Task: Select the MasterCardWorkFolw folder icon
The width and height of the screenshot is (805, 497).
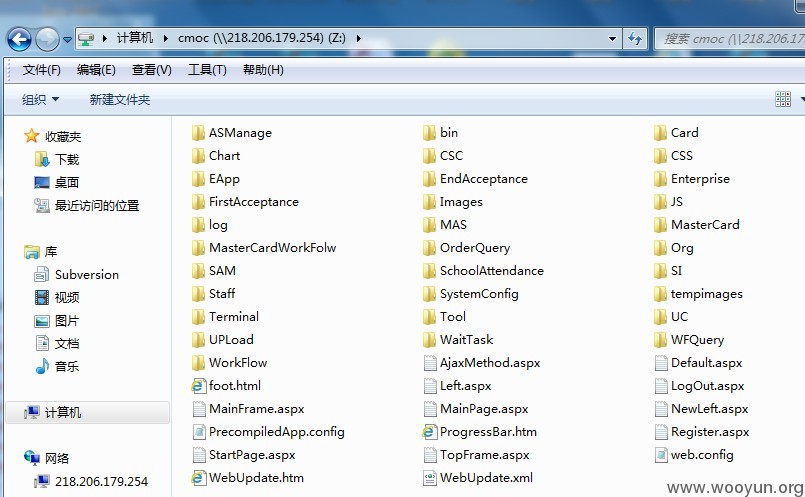Action: [198, 248]
